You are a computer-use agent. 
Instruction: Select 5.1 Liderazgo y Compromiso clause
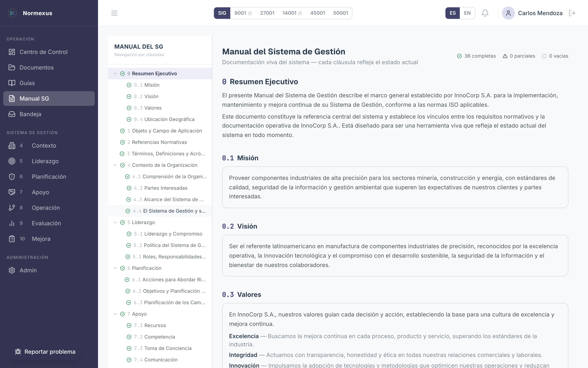point(160,234)
